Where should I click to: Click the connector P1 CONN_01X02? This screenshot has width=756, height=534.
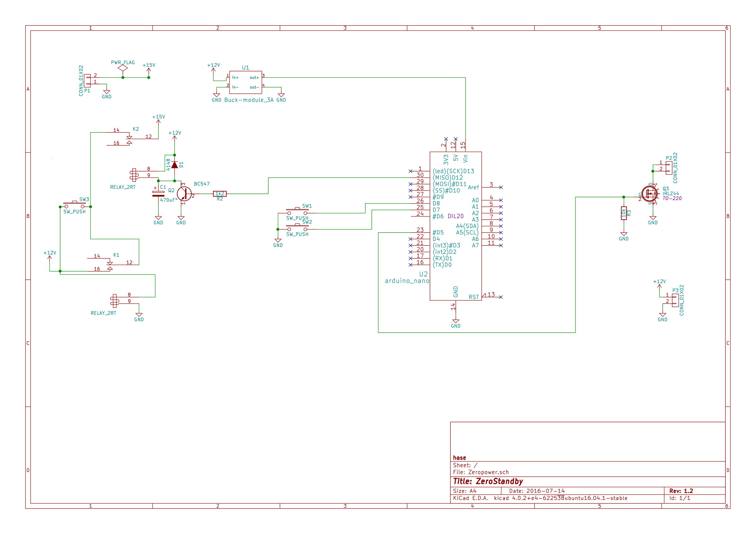tap(87, 81)
